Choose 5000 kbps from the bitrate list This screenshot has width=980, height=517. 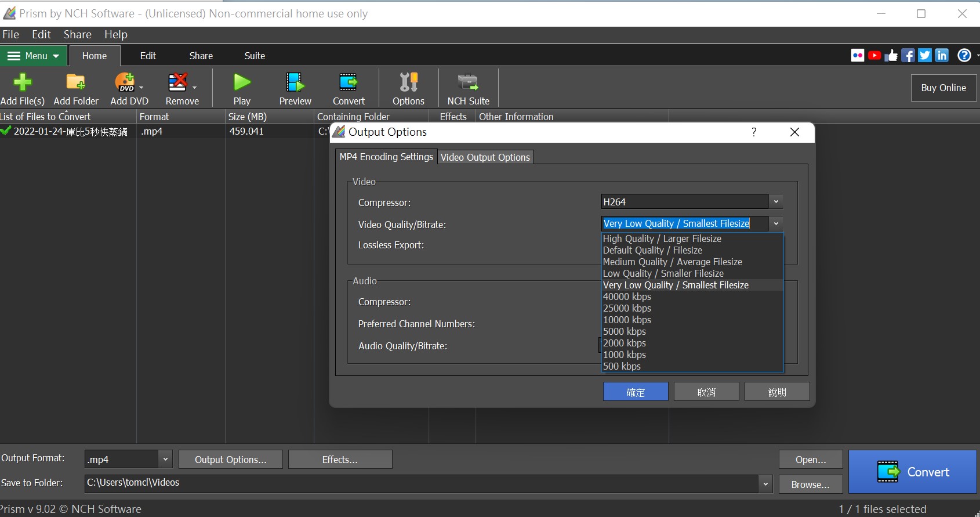[x=625, y=332]
